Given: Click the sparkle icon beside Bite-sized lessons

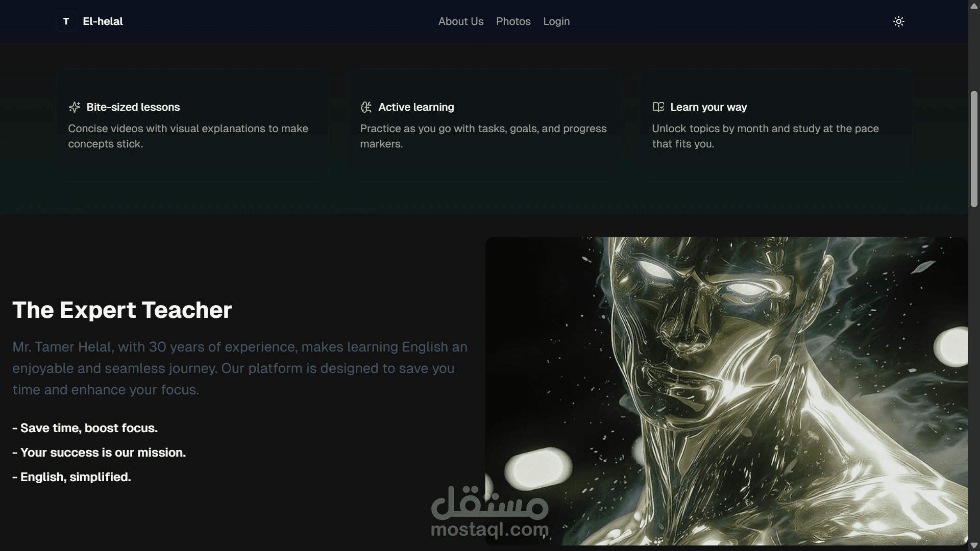Looking at the screenshot, I should [x=75, y=107].
